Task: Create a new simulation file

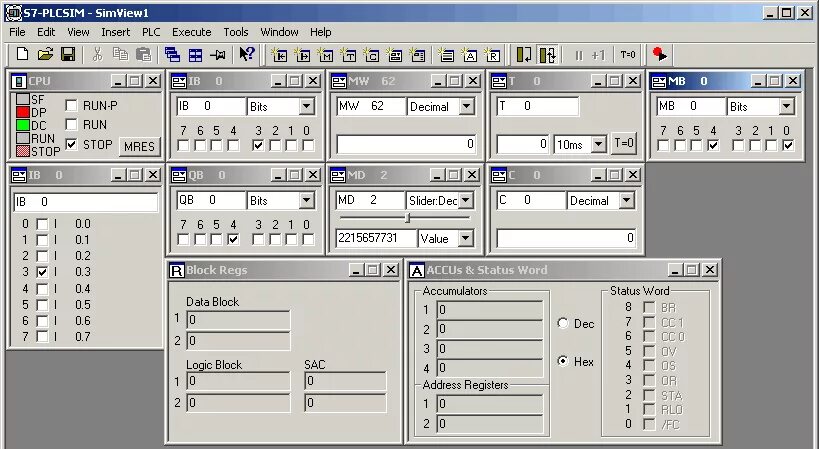Action: (22, 54)
